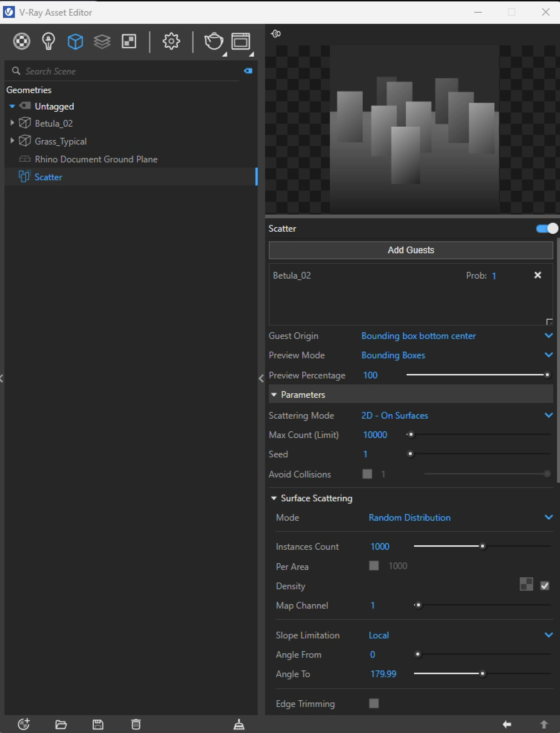Open the Textures checker icon
Screen dimensions: 560x733
tap(129, 41)
